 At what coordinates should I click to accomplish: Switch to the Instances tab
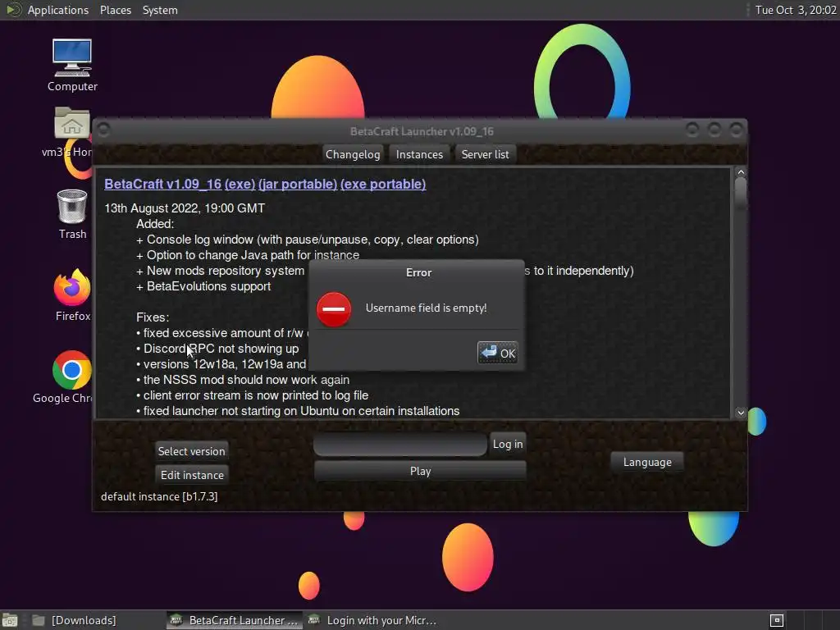(419, 154)
